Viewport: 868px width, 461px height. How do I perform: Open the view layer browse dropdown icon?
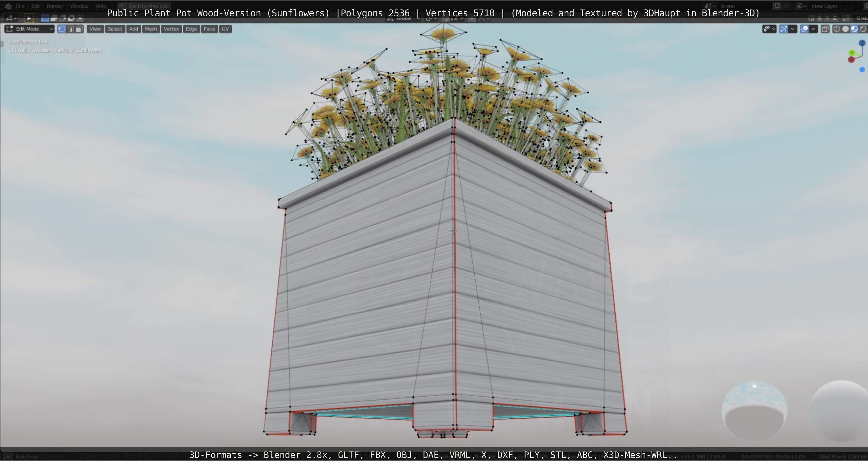[801, 6]
